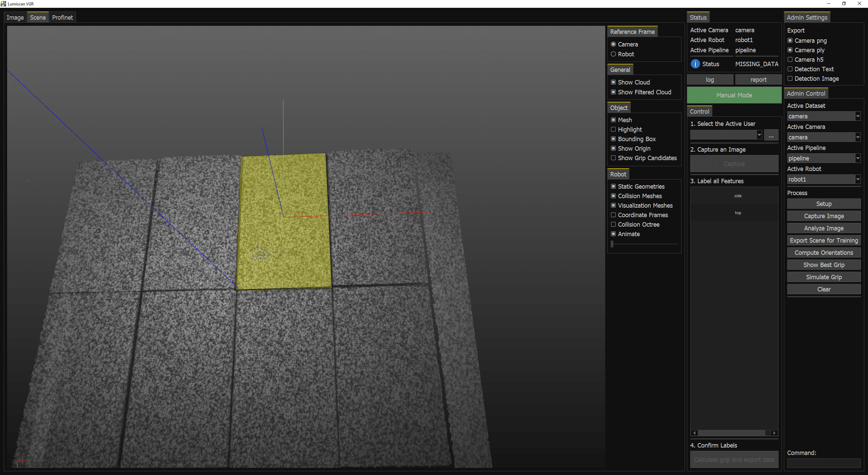
Task: Check the Camera h5 export option
Action: point(790,60)
